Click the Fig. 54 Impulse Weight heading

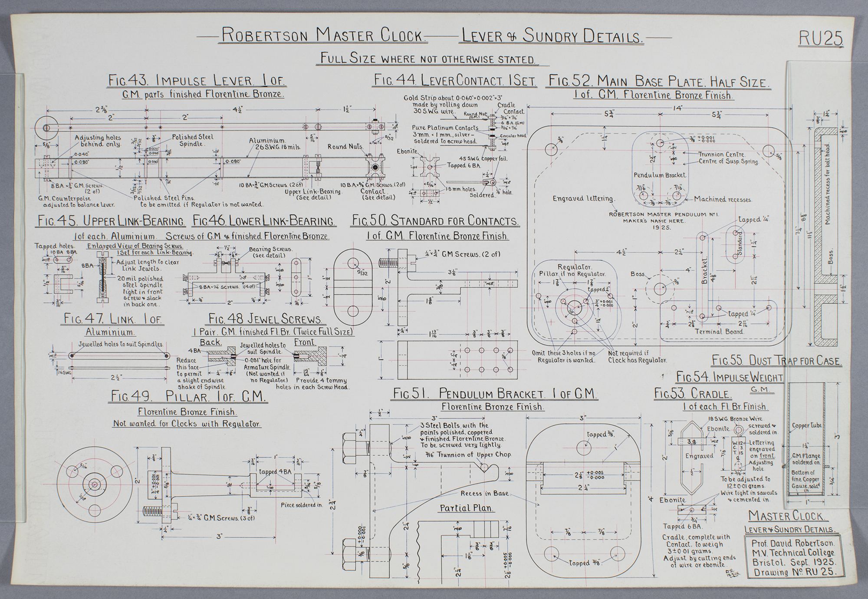[x=730, y=377]
